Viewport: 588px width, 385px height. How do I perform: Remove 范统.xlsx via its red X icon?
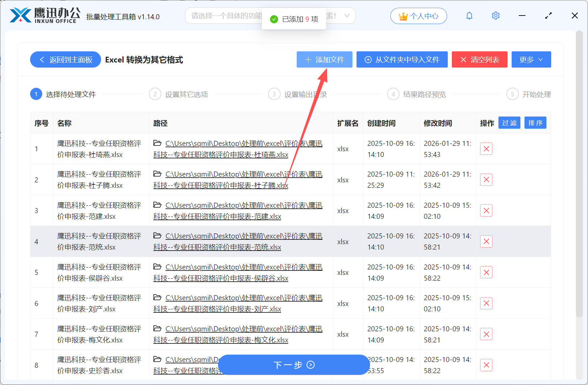[486, 241]
